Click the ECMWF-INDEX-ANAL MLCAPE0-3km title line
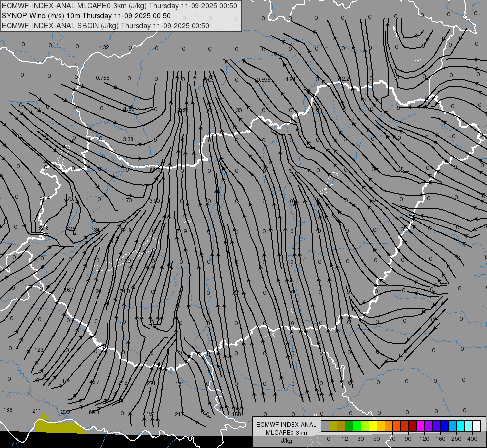This screenshot has height=448, width=487. pos(119,6)
